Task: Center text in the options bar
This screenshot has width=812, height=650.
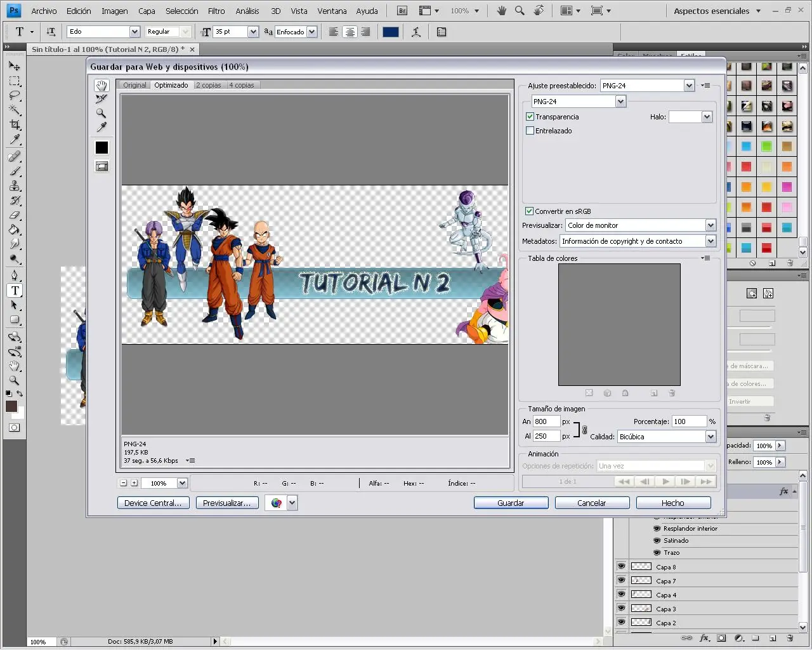Action: pos(350,32)
